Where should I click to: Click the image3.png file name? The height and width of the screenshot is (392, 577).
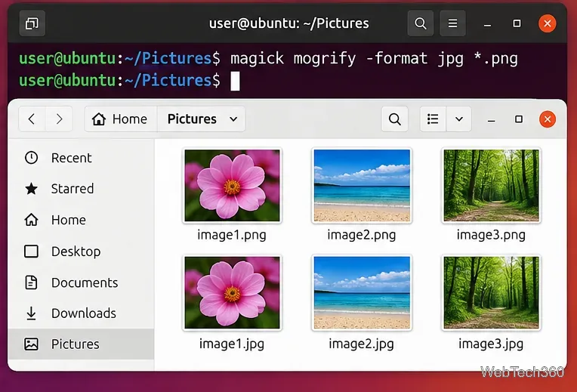point(491,235)
